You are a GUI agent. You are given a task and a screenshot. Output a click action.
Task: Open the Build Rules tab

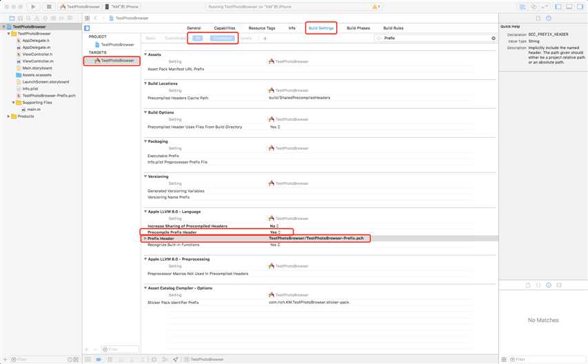[x=393, y=28]
